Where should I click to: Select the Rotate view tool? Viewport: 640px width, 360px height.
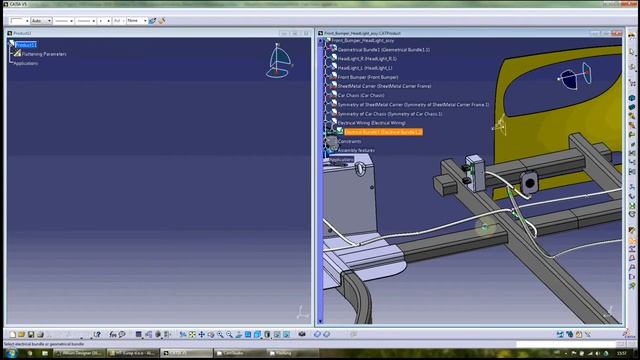pos(211,335)
